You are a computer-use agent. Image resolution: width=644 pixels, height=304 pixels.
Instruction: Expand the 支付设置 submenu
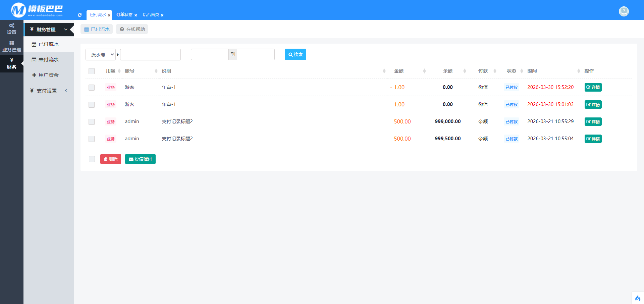click(x=66, y=90)
